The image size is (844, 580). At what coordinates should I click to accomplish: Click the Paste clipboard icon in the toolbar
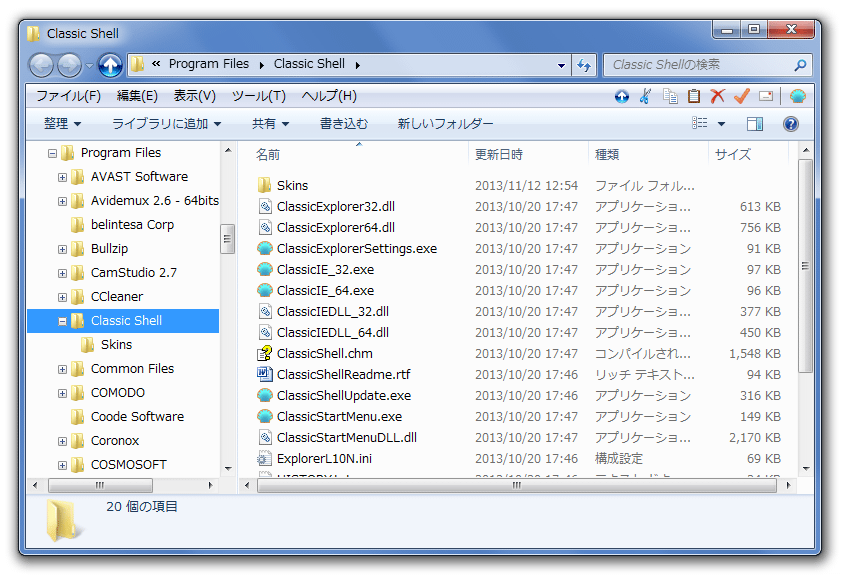[x=694, y=96]
